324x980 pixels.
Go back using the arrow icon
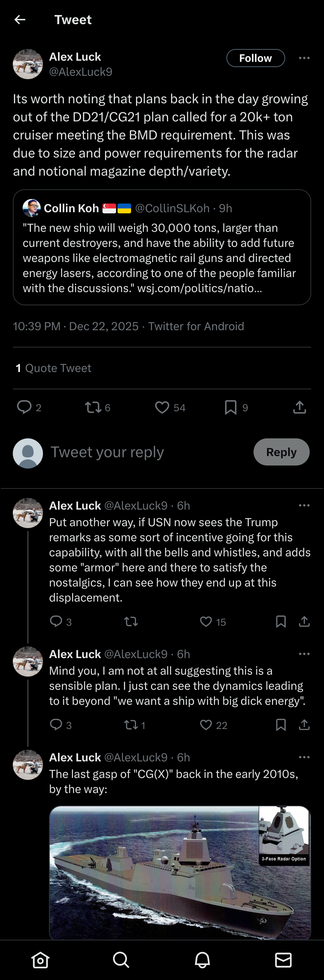pos(20,20)
